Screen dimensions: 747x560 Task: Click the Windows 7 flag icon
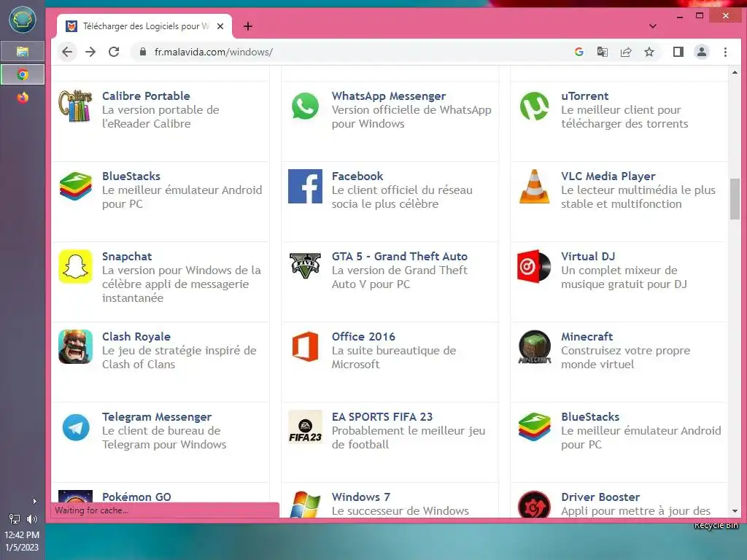pos(305,505)
